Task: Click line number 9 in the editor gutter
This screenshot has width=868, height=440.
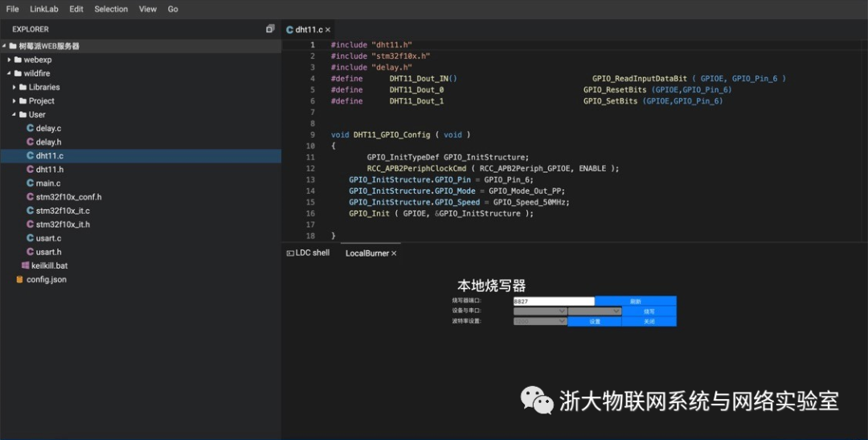Action: click(313, 134)
